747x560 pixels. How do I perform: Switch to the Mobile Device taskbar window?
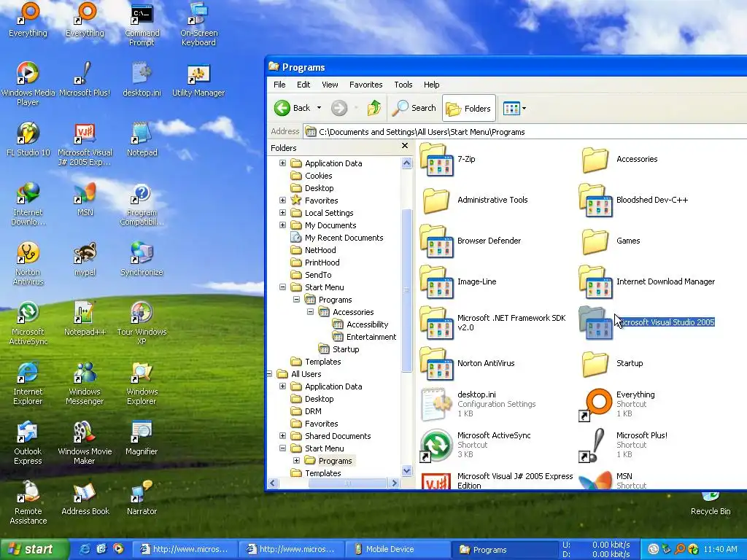pos(397,550)
